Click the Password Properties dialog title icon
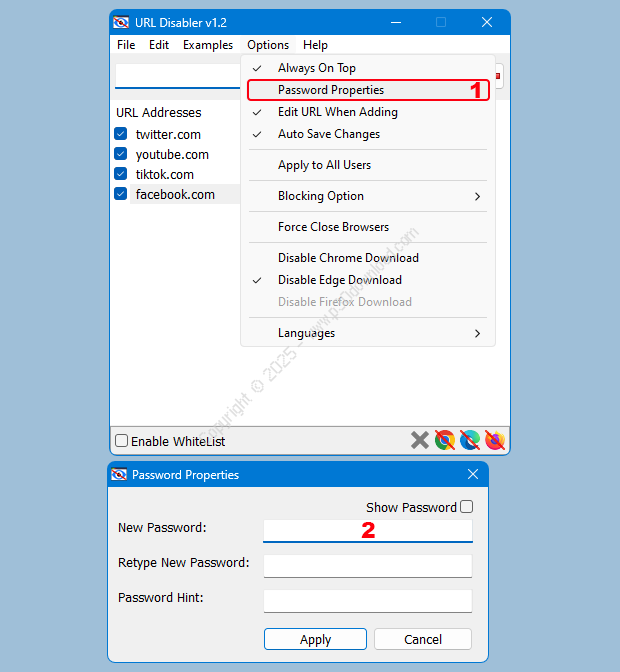The image size is (620, 672). [119, 474]
